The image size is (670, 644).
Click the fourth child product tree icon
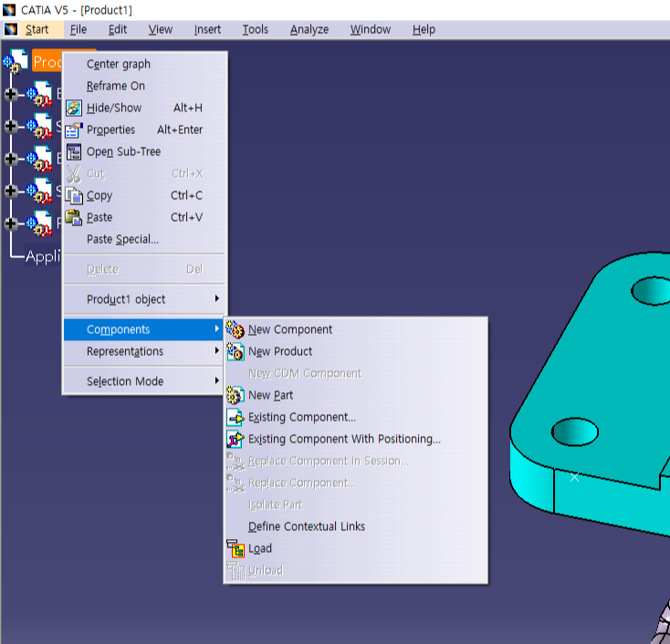click(39, 191)
